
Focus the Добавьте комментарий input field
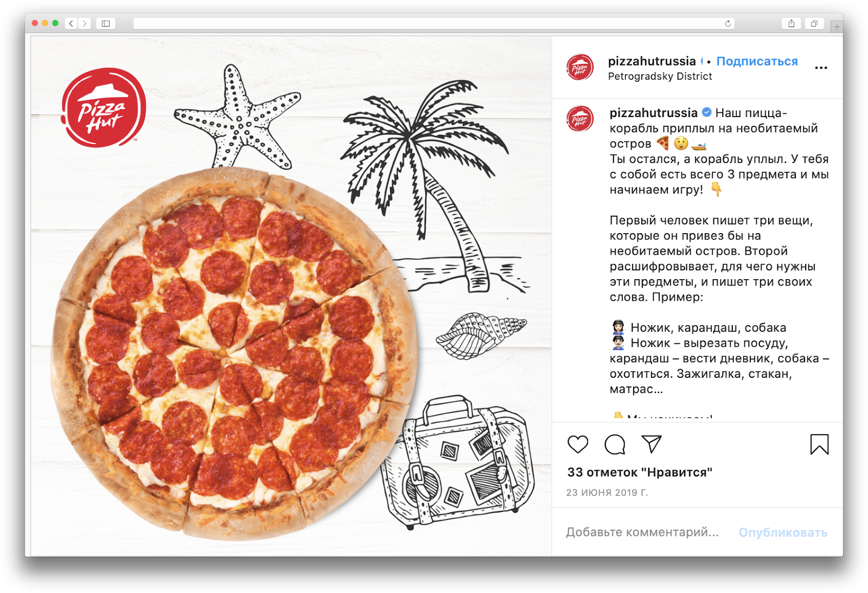(x=642, y=532)
